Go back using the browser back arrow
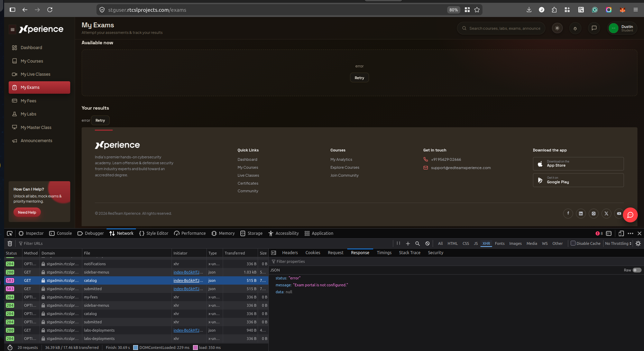The image size is (644, 351). (x=25, y=10)
